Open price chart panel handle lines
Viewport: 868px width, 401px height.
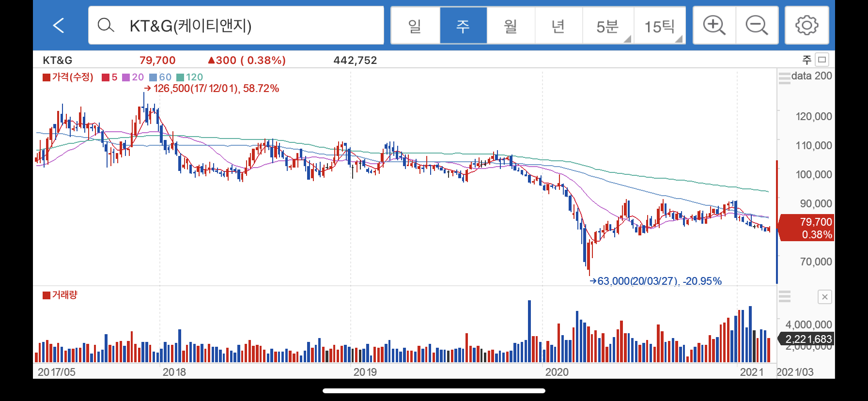[784, 77]
